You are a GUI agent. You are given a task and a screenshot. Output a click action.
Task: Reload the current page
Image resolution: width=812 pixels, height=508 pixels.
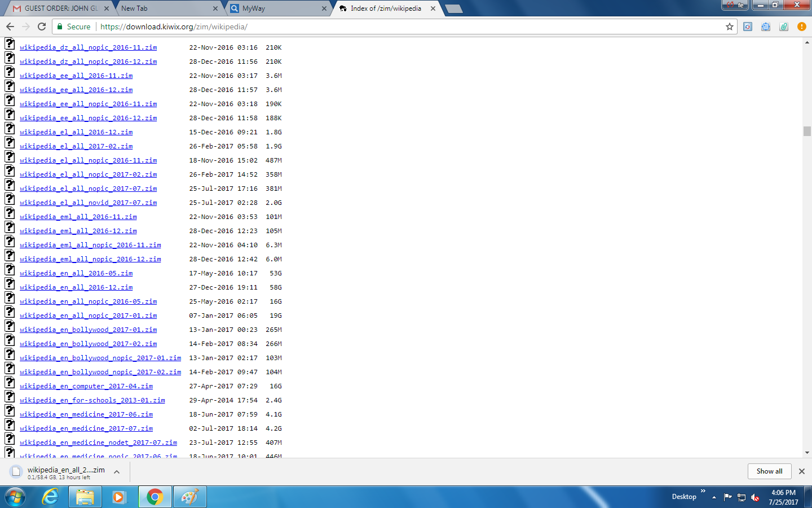coord(42,27)
